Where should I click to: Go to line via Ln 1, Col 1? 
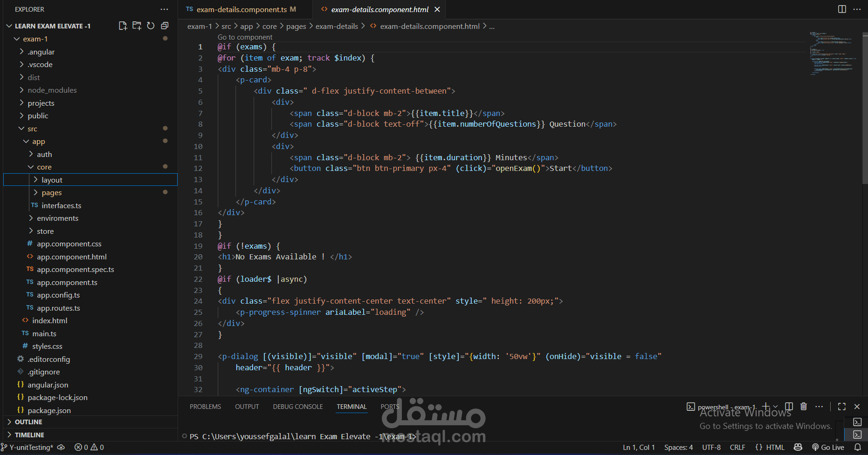click(x=639, y=448)
